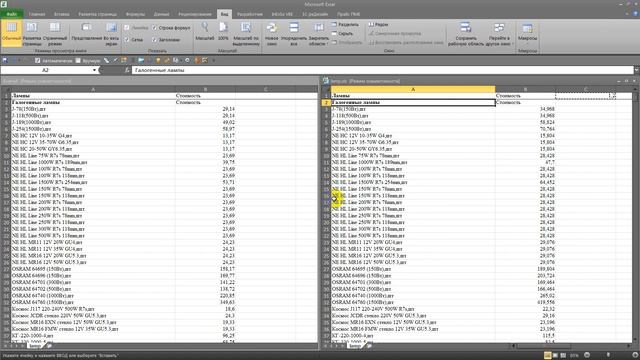
Task: Click Скрыть hide window
Action: coord(342,33)
